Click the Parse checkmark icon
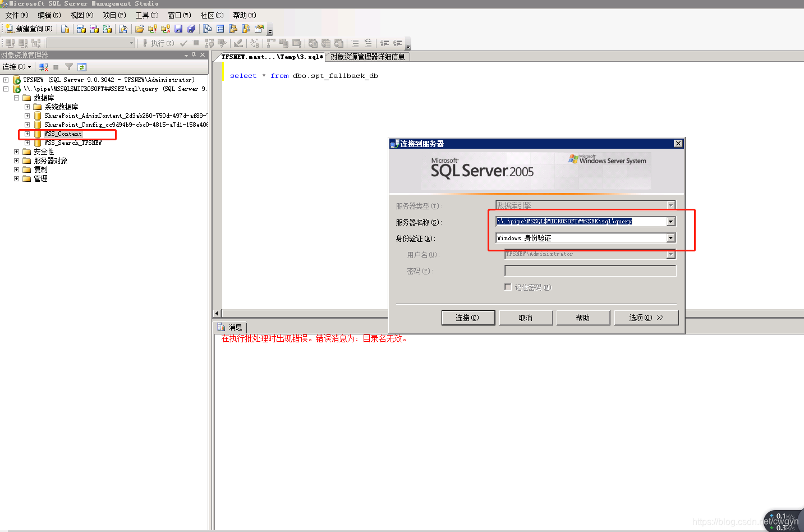The width and height of the screenshot is (804, 532). click(x=183, y=43)
